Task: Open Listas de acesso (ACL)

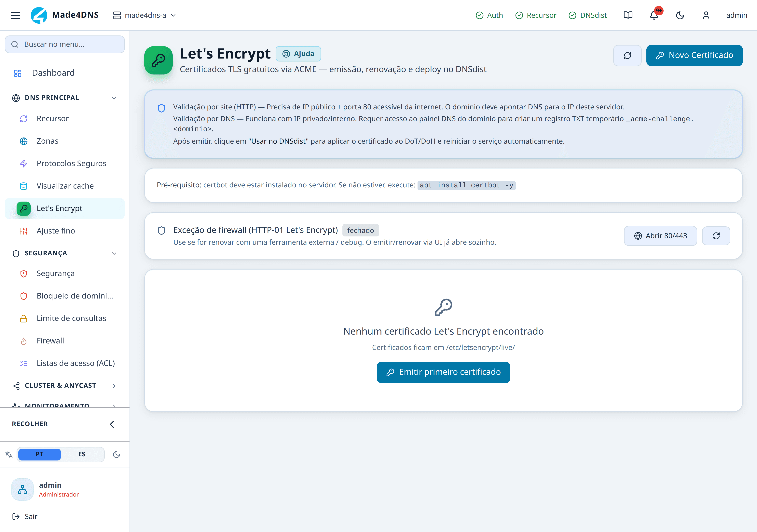Action: [x=65, y=363]
